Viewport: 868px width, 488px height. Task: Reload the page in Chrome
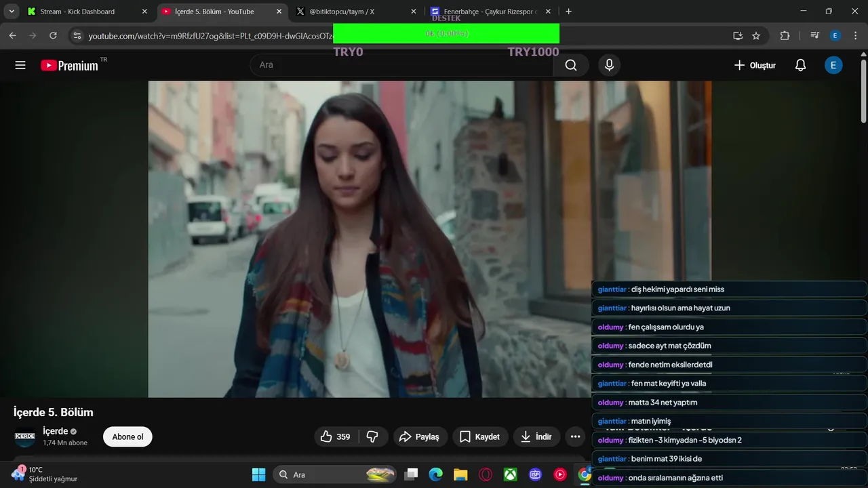coord(53,35)
